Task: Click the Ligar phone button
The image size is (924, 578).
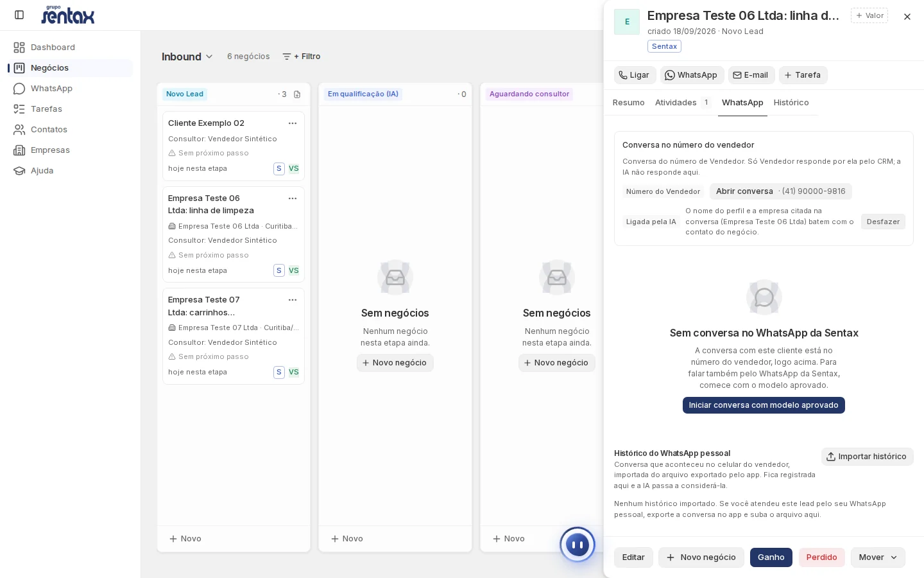Action: (x=635, y=75)
